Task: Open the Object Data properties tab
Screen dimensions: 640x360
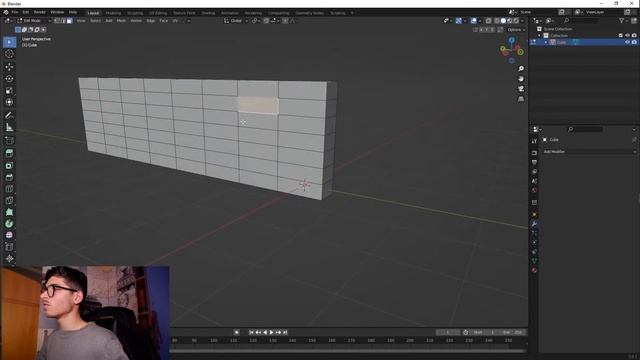Action: [534, 261]
